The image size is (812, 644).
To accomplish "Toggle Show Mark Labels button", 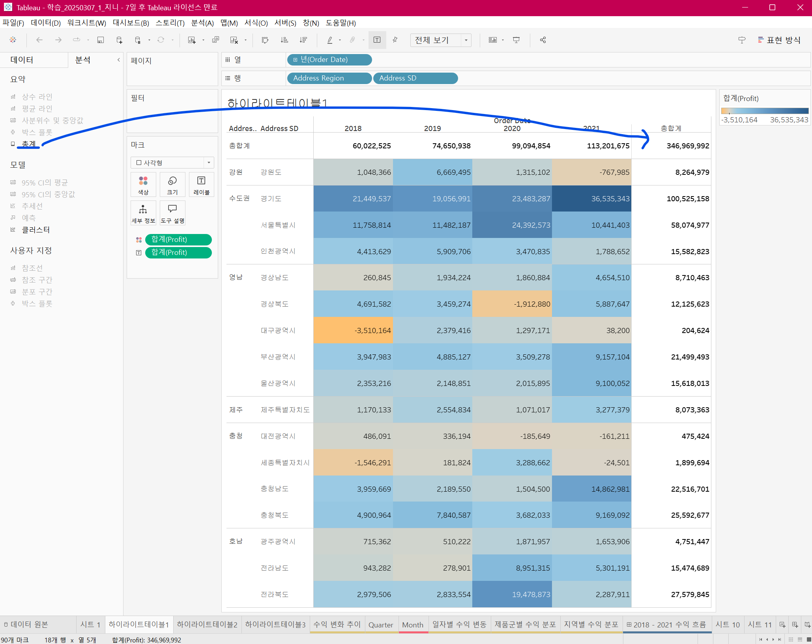I will 377,40.
